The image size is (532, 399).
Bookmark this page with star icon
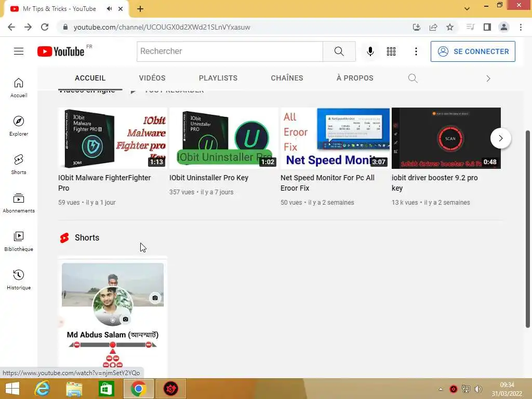click(450, 27)
